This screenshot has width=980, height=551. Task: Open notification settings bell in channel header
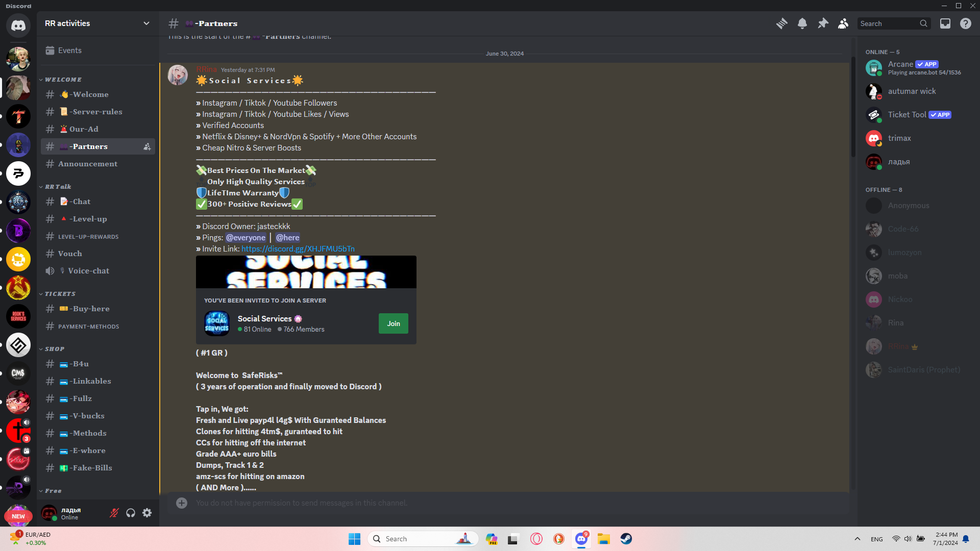(802, 23)
